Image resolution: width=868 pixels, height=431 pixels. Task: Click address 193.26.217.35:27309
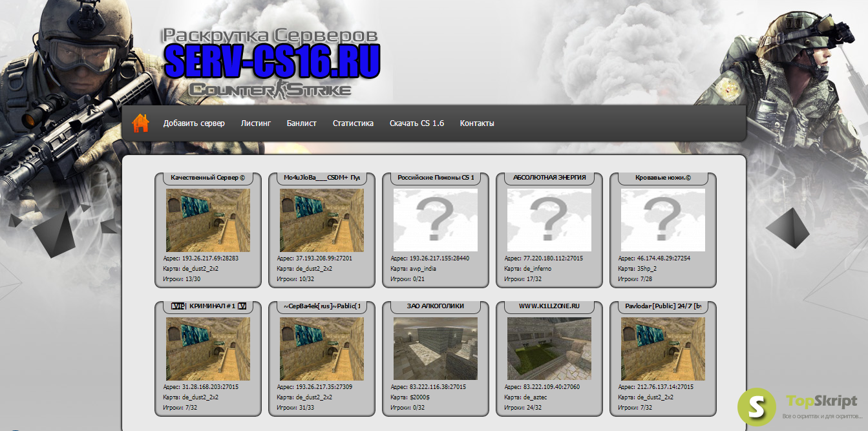324,387
